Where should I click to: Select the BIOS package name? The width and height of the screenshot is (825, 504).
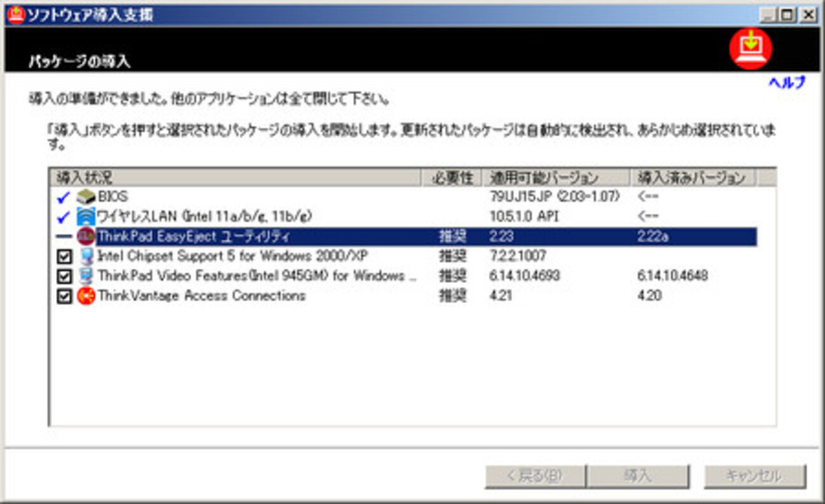(113, 197)
